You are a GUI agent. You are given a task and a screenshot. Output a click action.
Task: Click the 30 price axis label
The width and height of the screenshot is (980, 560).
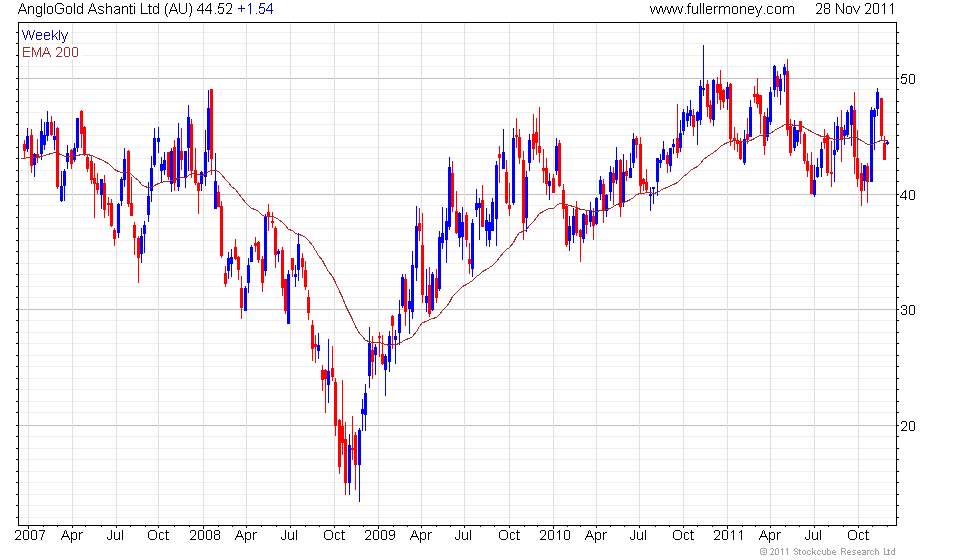908,310
